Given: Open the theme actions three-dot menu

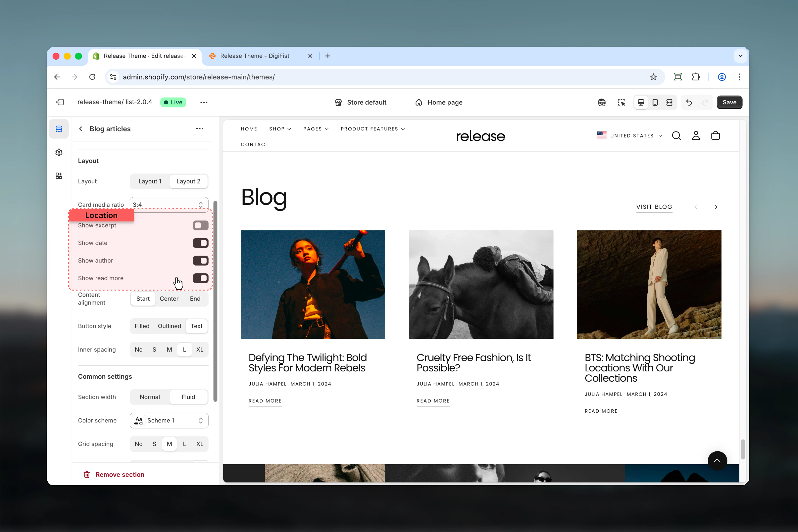Looking at the screenshot, I should (204, 102).
